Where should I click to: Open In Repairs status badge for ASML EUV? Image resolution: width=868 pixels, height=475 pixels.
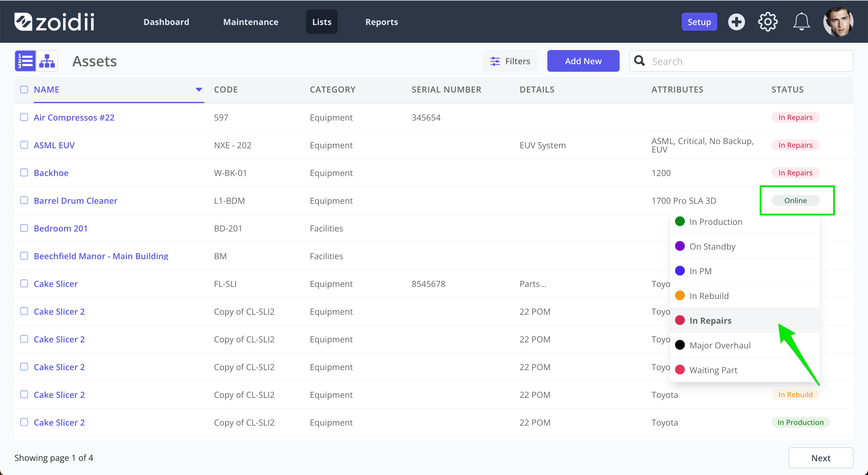(795, 145)
